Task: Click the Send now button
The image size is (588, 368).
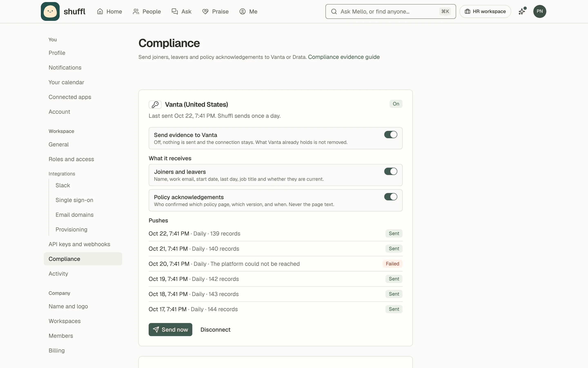Action: click(x=170, y=330)
